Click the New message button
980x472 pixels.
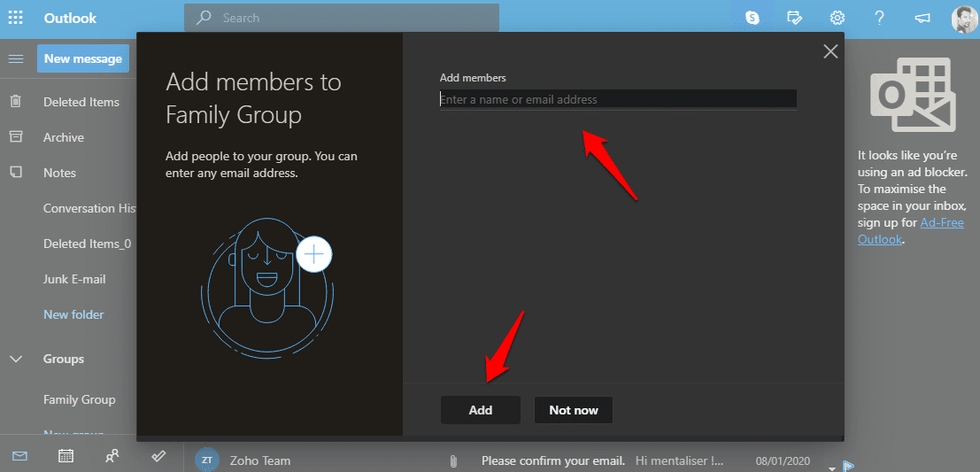pyautogui.click(x=83, y=58)
